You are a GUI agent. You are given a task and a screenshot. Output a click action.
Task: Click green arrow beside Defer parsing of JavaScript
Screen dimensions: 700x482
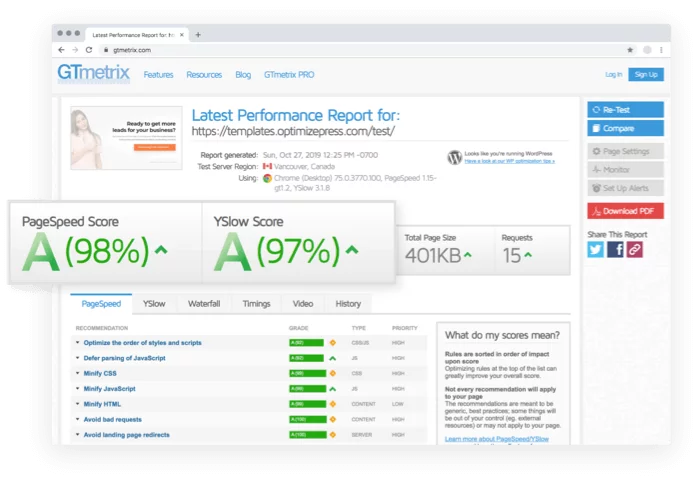point(333,358)
